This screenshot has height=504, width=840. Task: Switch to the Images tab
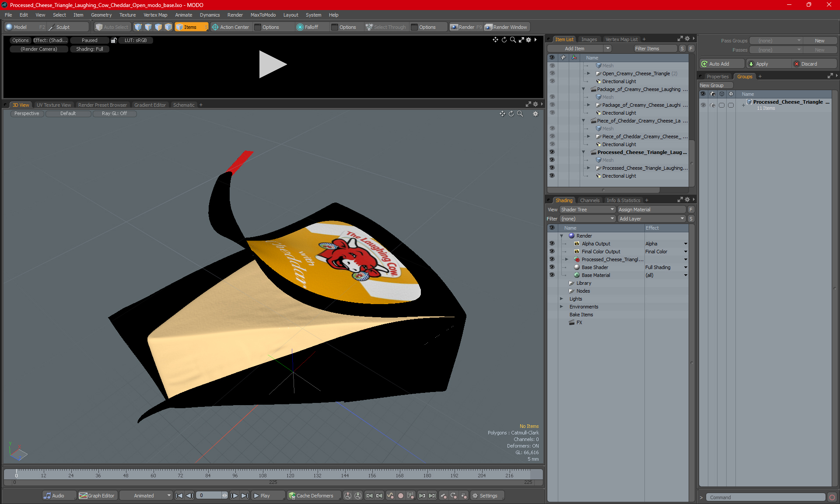tap(589, 39)
